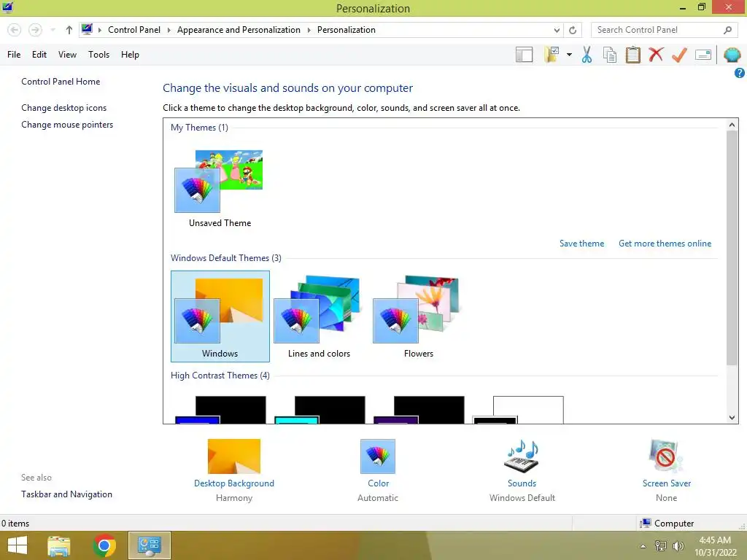
Task: Go up one level with the Up arrow
Action: click(69, 30)
